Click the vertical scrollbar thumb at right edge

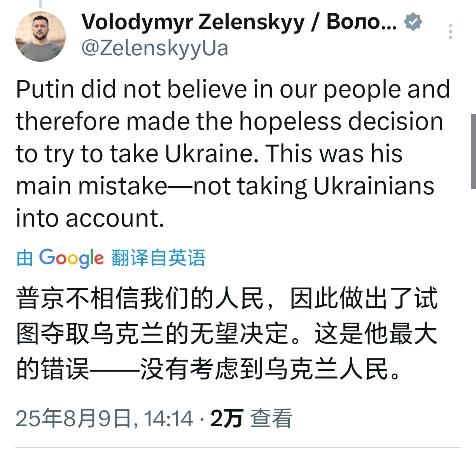coord(473,151)
